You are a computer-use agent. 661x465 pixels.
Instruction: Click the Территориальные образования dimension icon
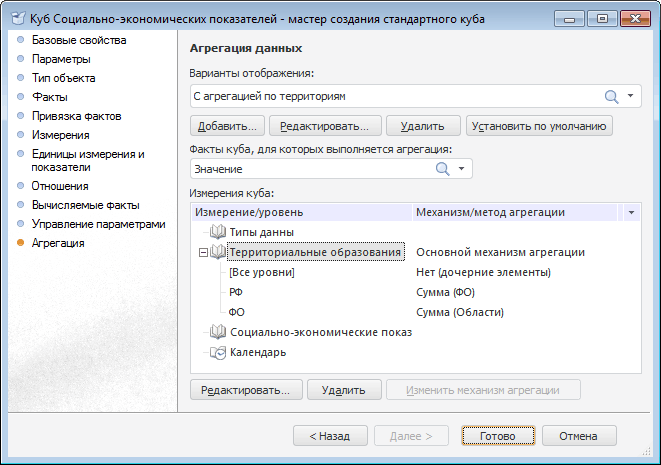pyautogui.click(x=217, y=252)
